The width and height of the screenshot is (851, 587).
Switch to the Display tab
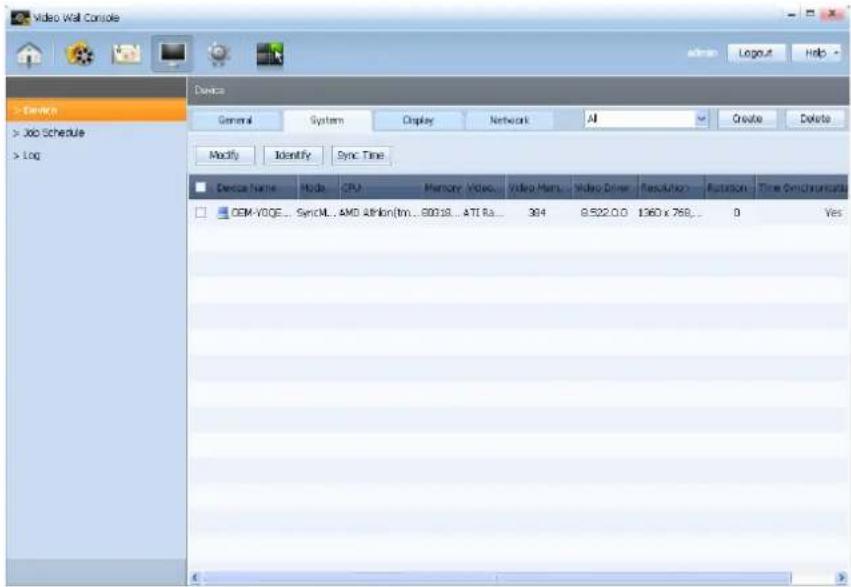click(x=418, y=120)
